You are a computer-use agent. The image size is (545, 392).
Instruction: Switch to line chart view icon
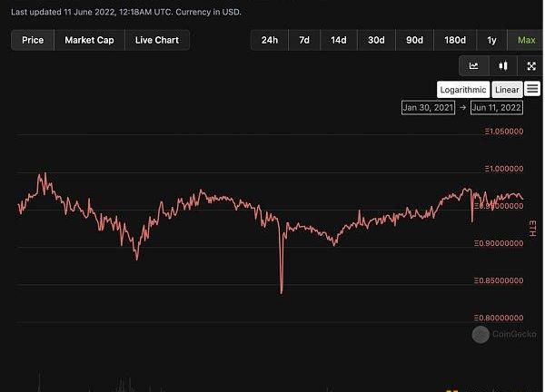(473, 66)
